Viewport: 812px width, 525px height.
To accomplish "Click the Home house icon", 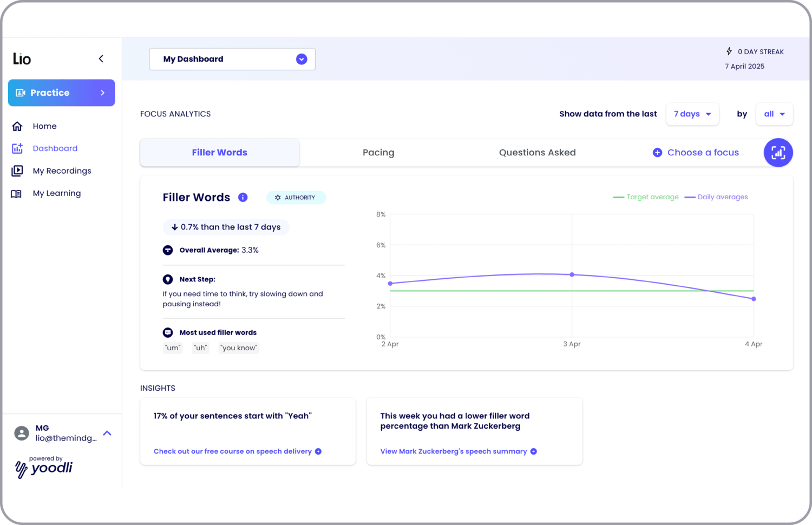I will [x=17, y=126].
